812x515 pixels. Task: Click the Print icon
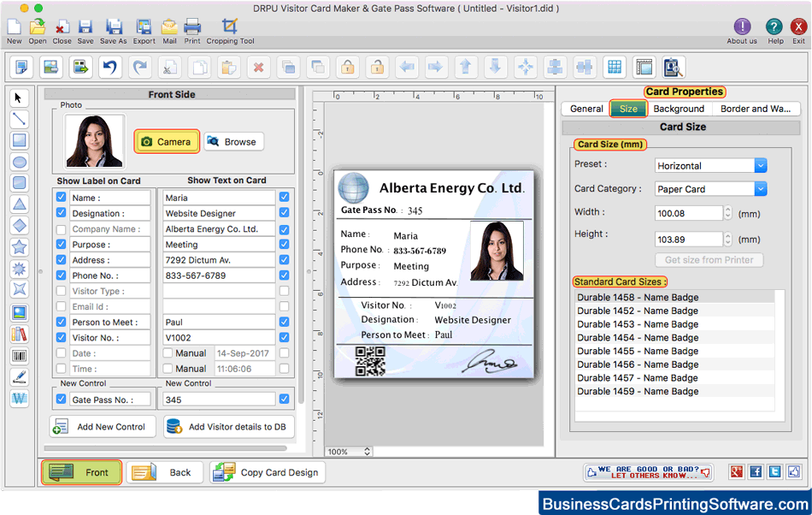pyautogui.click(x=192, y=27)
